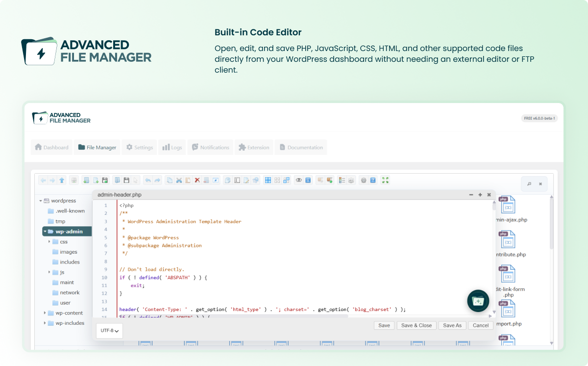Viewport: 588px width, 366px height.
Task: Click the Save button
Action: (x=384, y=325)
